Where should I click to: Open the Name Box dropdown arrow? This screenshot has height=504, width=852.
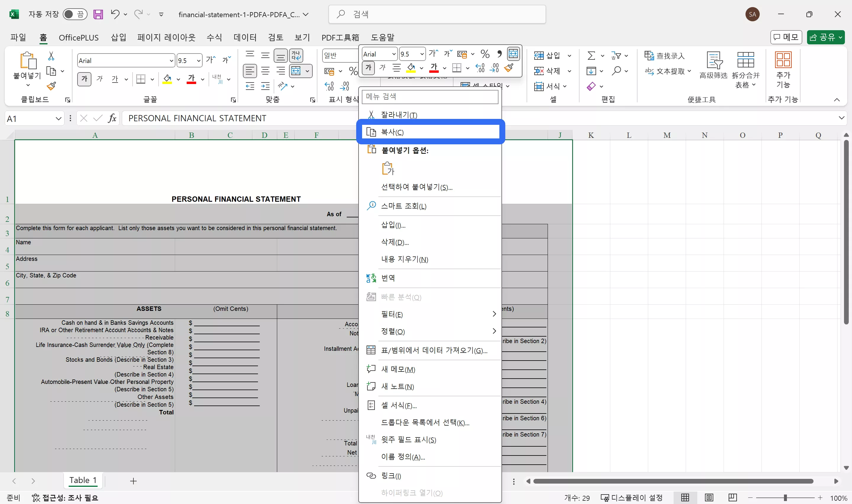[58, 119]
